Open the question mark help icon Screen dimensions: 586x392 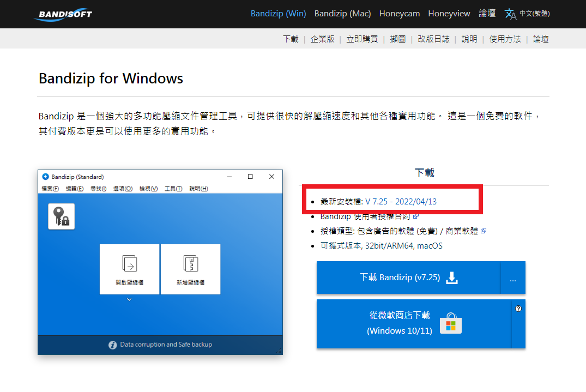tap(518, 309)
